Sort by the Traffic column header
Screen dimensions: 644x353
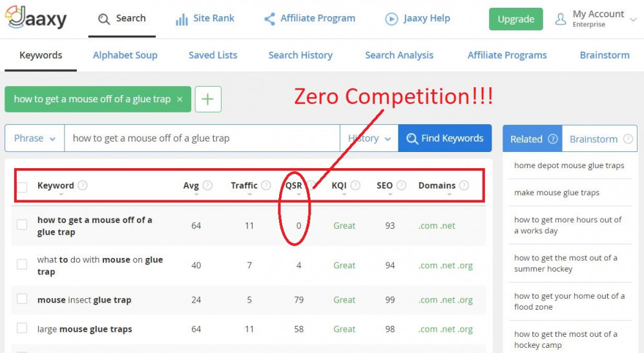point(244,186)
